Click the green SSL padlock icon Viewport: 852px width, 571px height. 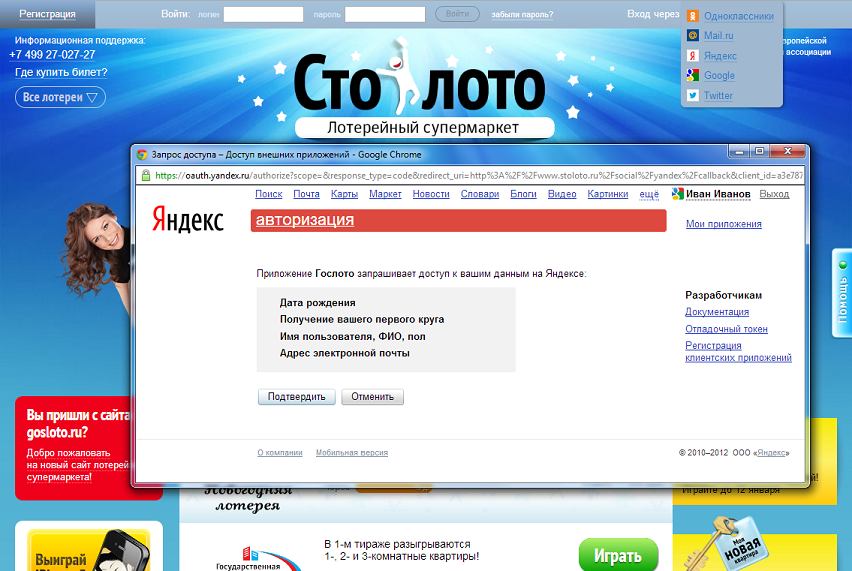tap(146, 175)
